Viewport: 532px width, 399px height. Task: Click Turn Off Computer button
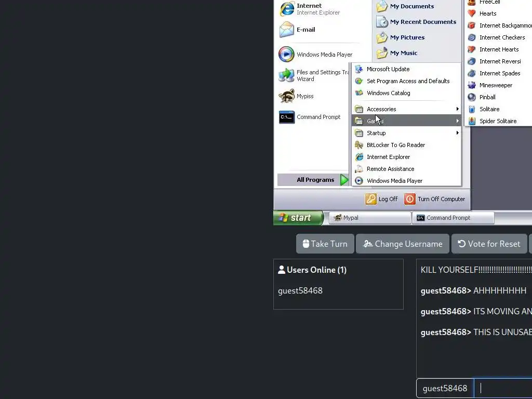(435, 199)
